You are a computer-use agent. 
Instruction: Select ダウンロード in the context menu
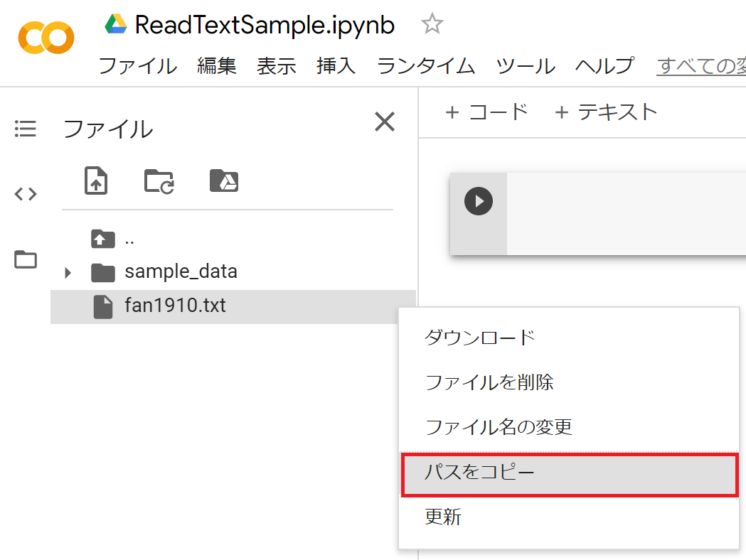point(480,337)
